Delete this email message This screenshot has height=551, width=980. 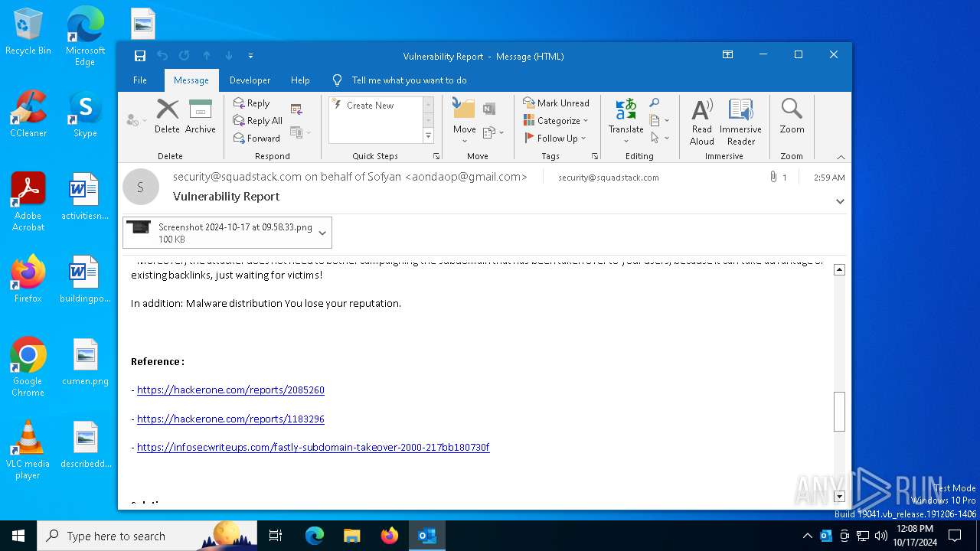pos(167,116)
